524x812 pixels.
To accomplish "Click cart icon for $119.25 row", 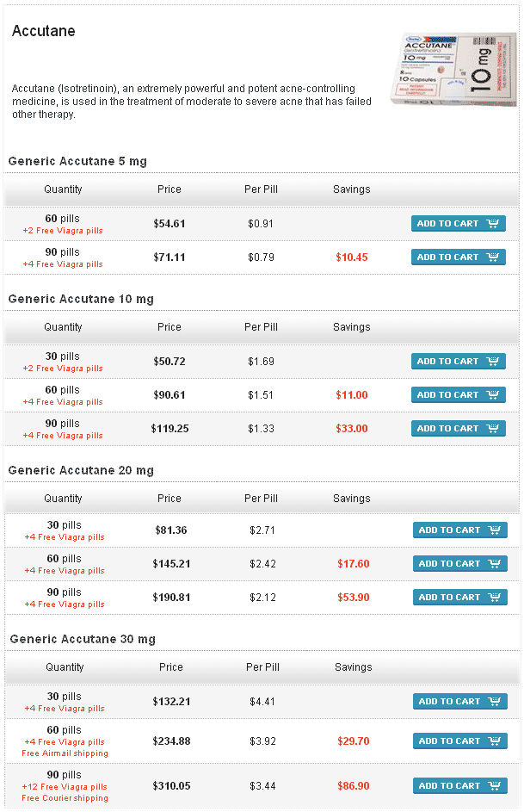I will pyautogui.click(x=459, y=429).
